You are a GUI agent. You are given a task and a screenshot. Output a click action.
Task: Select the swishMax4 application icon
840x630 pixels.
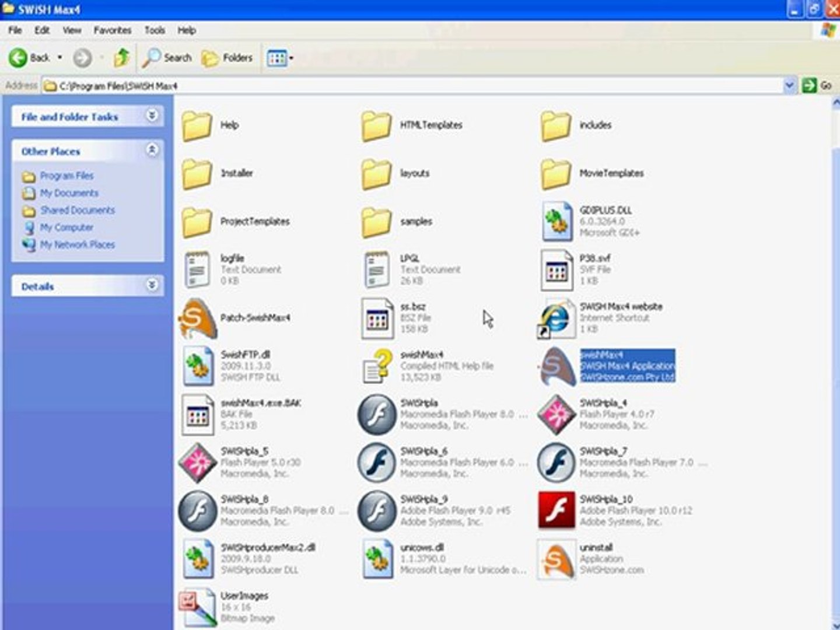556,366
